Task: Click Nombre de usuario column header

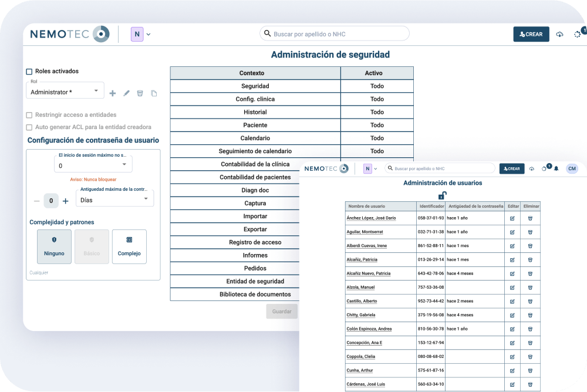Action: (x=381, y=207)
